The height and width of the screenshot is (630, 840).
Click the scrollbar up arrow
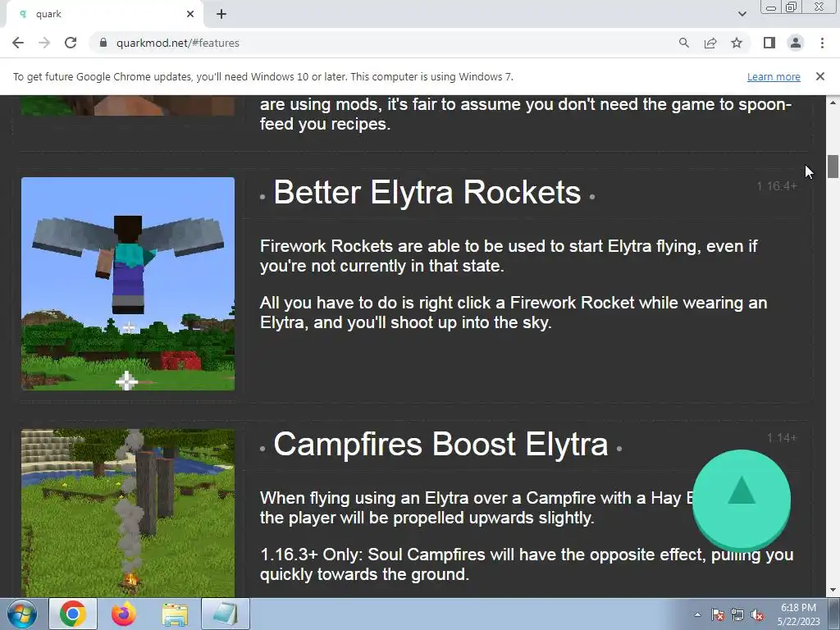(x=833, y=103)
